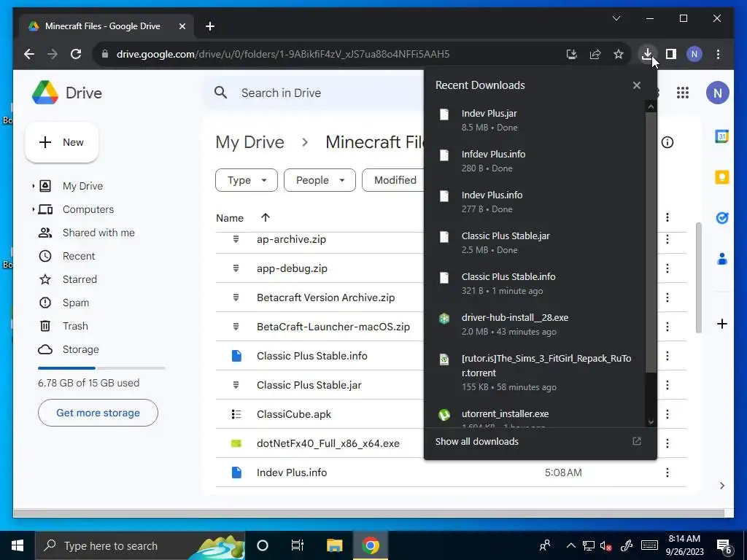
Task: View folder details info icon
Action: (x=667, y=142)
